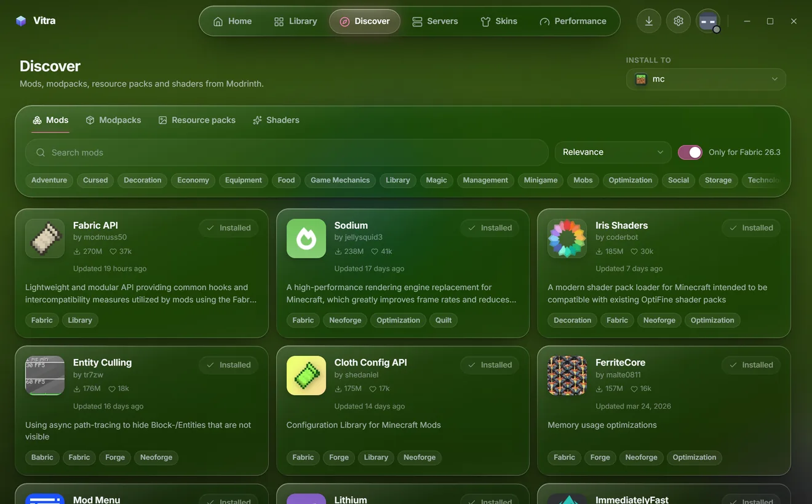The height and width of the screenshot is (504, 812).
Task: Go to the Home page
Action: click(233, 21)
